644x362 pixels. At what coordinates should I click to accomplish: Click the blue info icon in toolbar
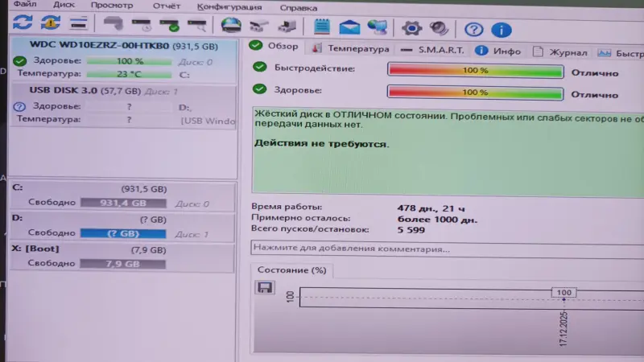point(502,30)
